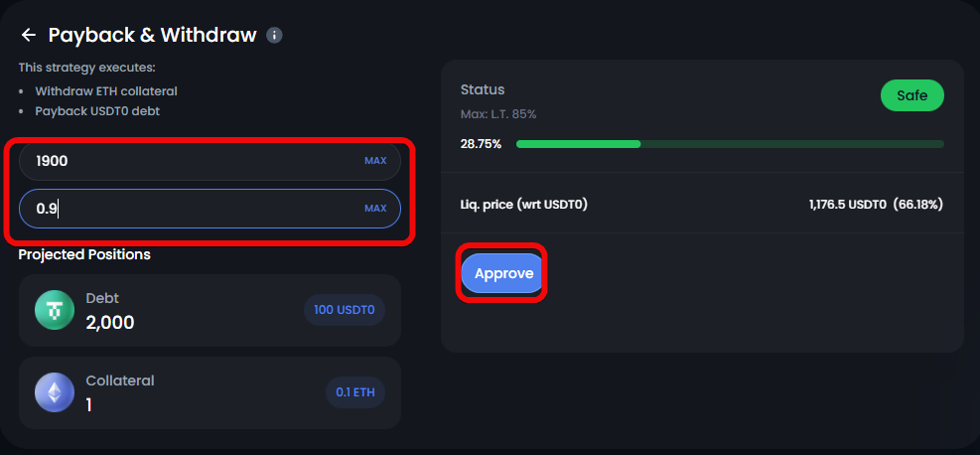Viewport: 980px width, 455px height.
Task: Click the Debt value 2,000
Action: pos(109,323)
